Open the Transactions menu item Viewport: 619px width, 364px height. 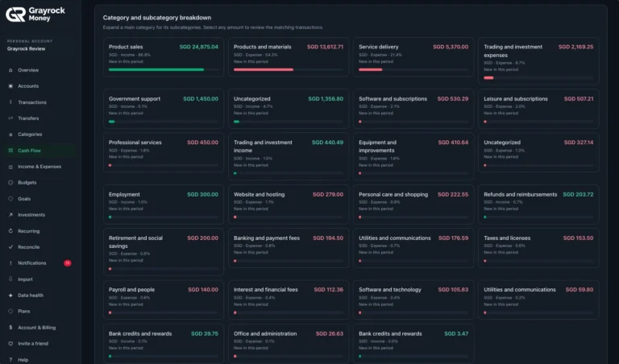(x=32, y=102)
